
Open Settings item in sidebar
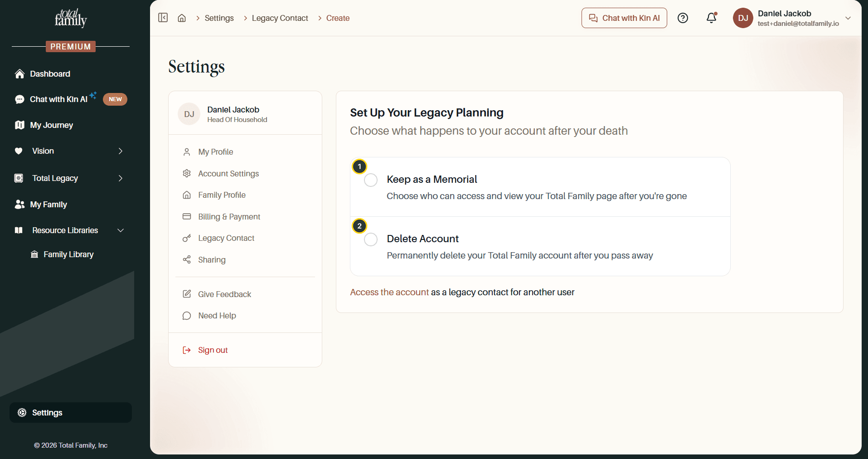71,413
